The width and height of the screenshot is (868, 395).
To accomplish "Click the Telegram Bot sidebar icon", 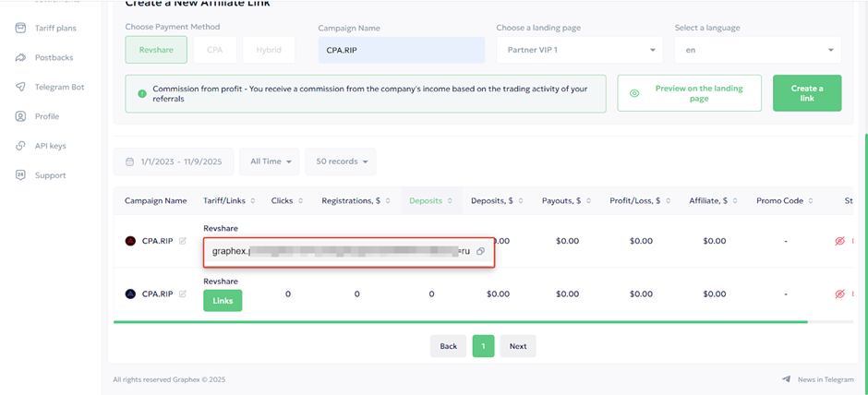I will 20,87.
